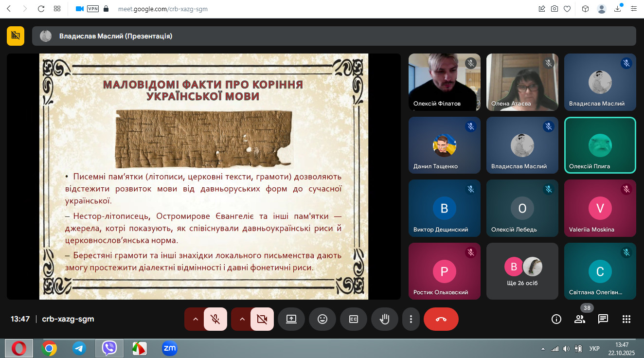The width and height of the screenshot is (644, 358).
Task: Show the participants list icon
Action: [580, 319]
